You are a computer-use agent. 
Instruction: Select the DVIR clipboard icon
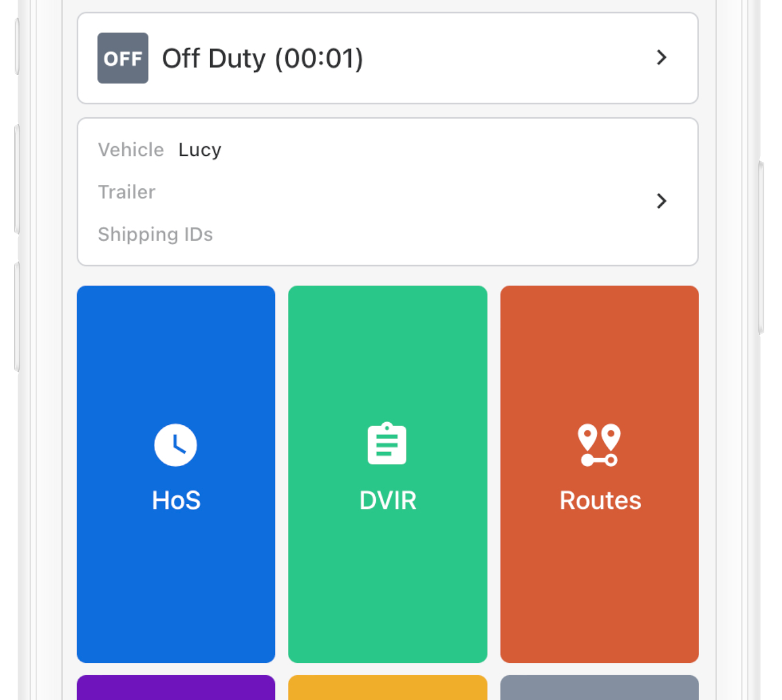tap(387, 444)
